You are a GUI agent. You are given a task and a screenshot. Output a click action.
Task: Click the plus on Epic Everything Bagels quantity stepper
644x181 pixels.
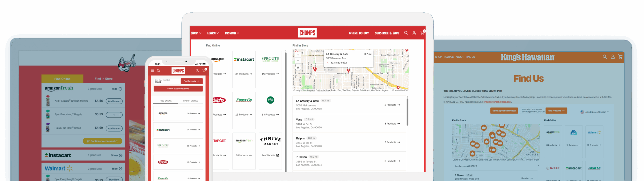pyautogui.click(x=119, y=115)
